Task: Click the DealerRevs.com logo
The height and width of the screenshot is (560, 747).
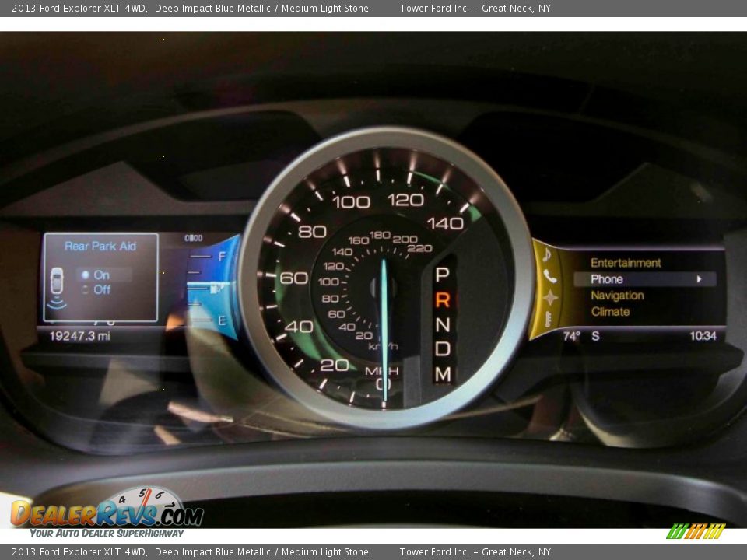Action: (x=107, y=512)
